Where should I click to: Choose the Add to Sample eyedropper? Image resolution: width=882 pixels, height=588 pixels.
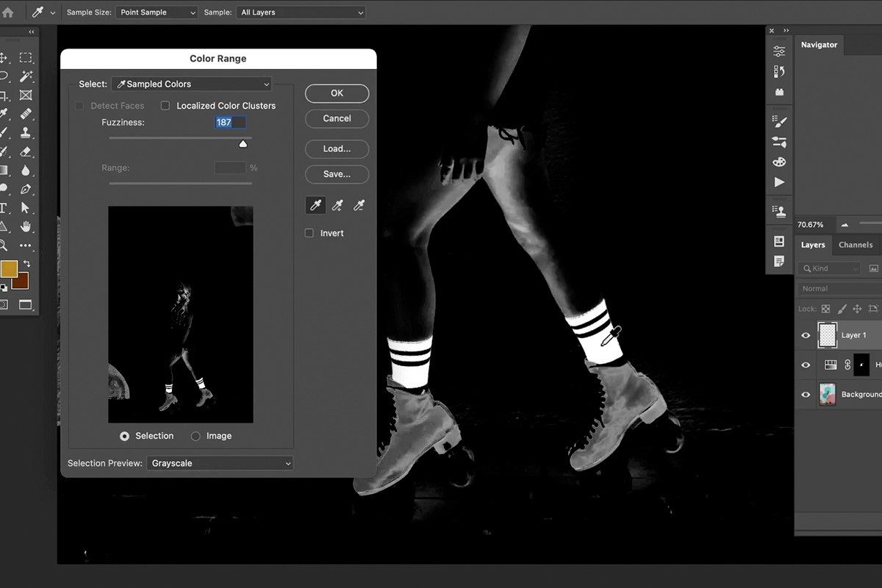pyautogui.click(x=337, y=205)
